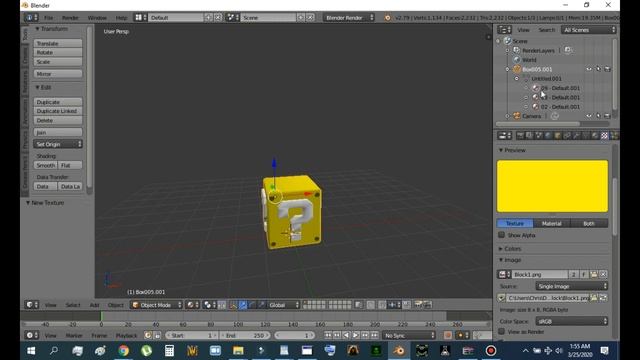This screenshot has height=360, width=640.
Task: Open the Set Origin dropdown
Action: click(x=58, y=144)
